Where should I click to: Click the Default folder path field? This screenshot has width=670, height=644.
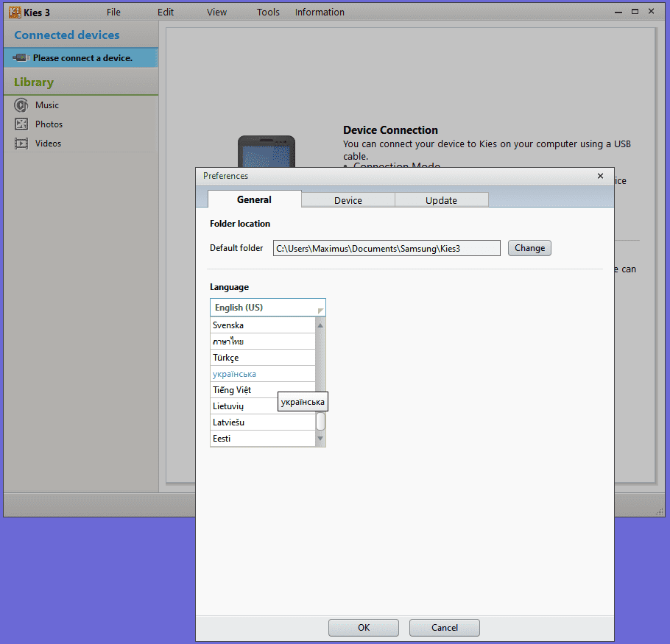point(387,248)
